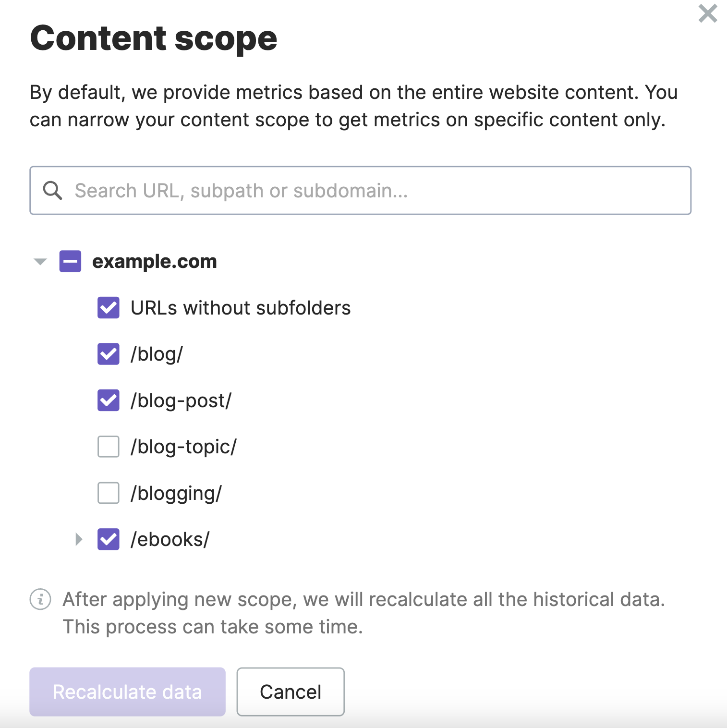Select the example.com domain label
Screen dimensions: 727x728
(x=154, y=261)
